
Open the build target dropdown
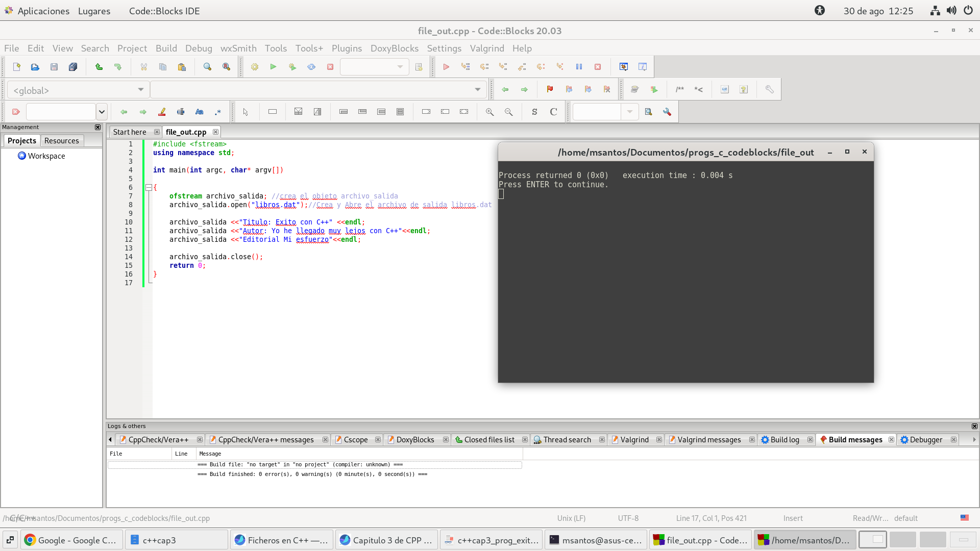(400, 67)
